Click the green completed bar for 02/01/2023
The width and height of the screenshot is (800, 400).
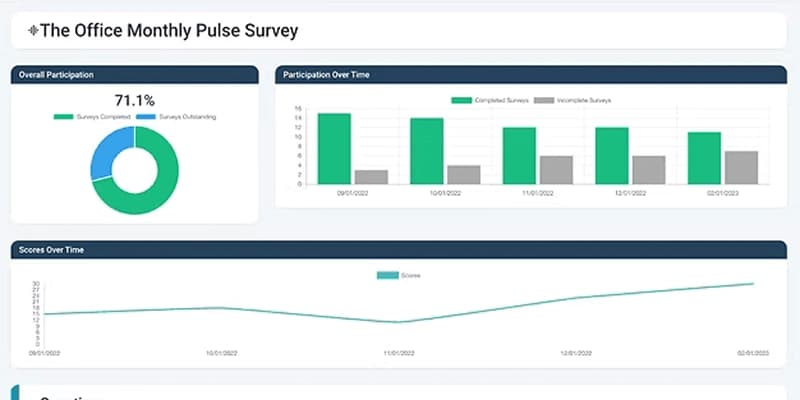(705, 158)
